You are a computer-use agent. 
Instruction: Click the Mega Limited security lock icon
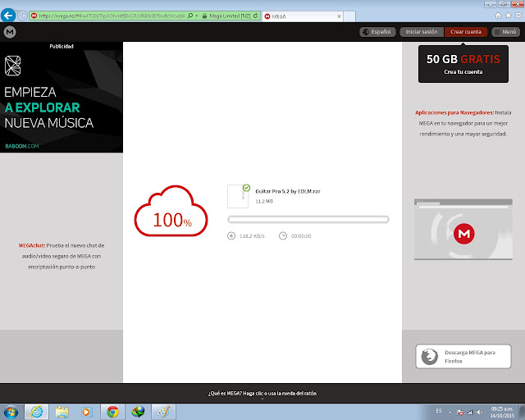[x=204, y=16]
